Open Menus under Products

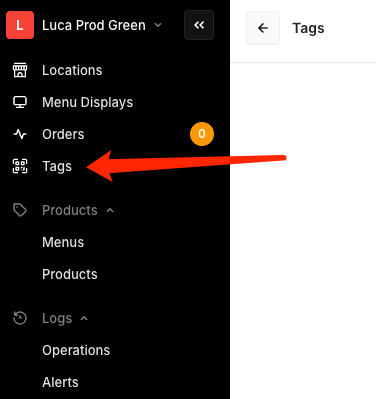63,242
